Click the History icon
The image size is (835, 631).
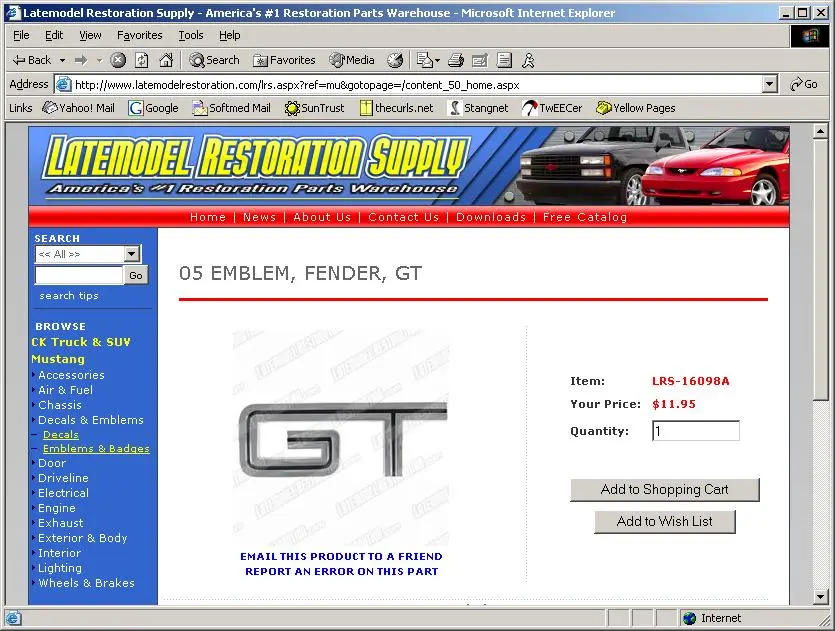[395, 60]
